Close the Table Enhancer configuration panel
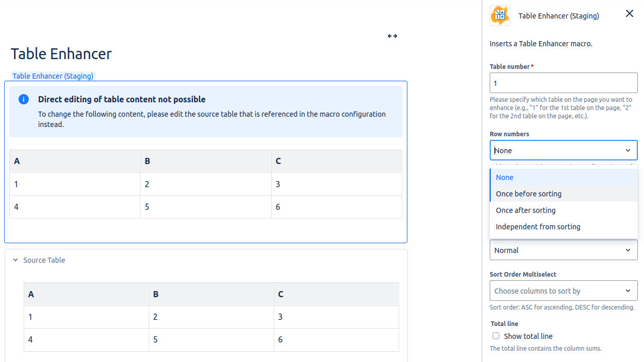This screenshot has height=362, width=644. tap(629, 14)
